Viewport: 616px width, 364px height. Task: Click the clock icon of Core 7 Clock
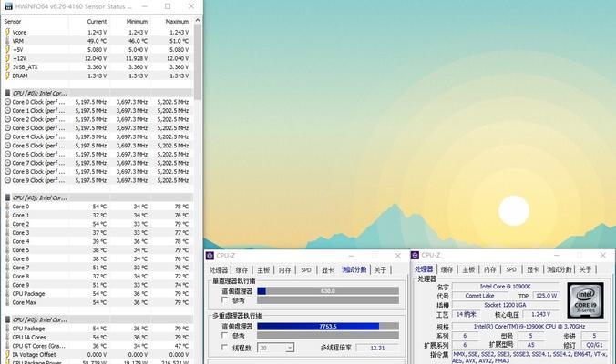click(x=7, y=163)
